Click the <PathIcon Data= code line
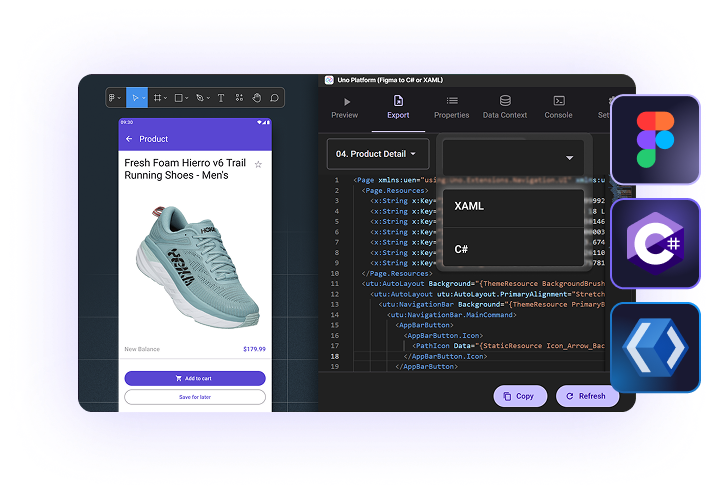Screen dimensions: 714x494 [x=508, y=346]
